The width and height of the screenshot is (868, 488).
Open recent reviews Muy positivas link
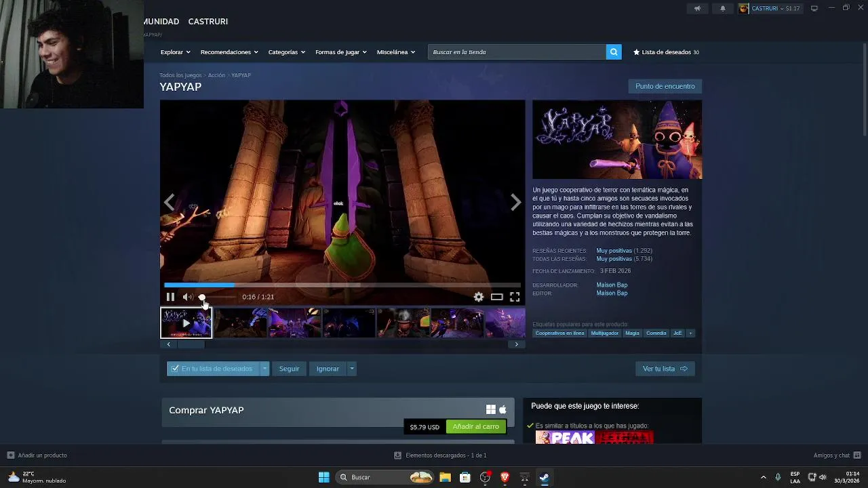coord(614,251)
